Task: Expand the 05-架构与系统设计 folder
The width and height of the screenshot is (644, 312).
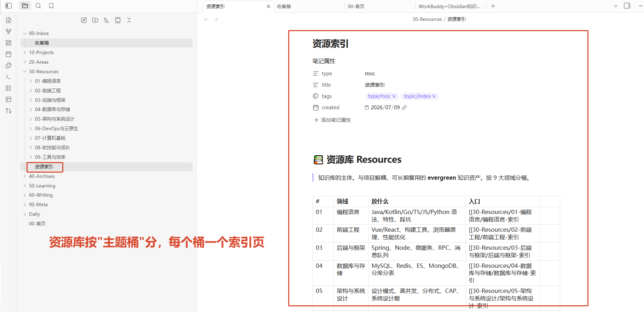Action: point(31,119)
